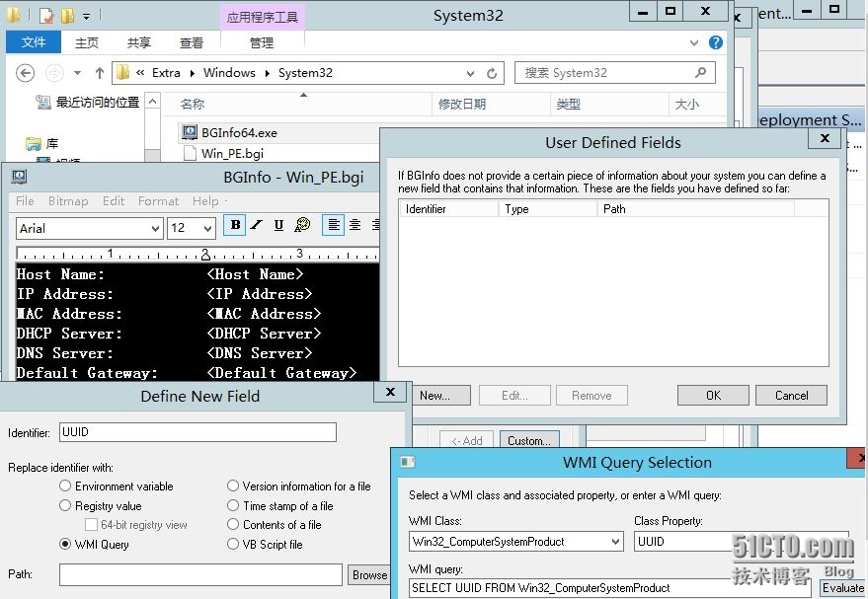Expand Windows breadcrumb arrow in address bar
The height and width of the screenshot is (599, 868).
(x=267, y=73)
